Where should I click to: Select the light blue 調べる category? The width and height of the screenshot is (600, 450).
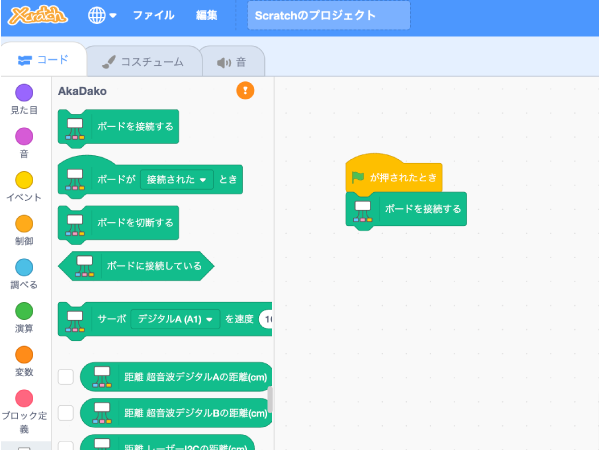pyautogui.click(x=24, y=267)
